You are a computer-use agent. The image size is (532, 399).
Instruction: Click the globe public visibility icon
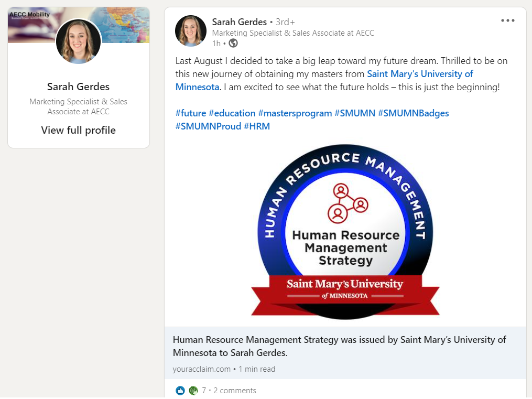(233, 44)
